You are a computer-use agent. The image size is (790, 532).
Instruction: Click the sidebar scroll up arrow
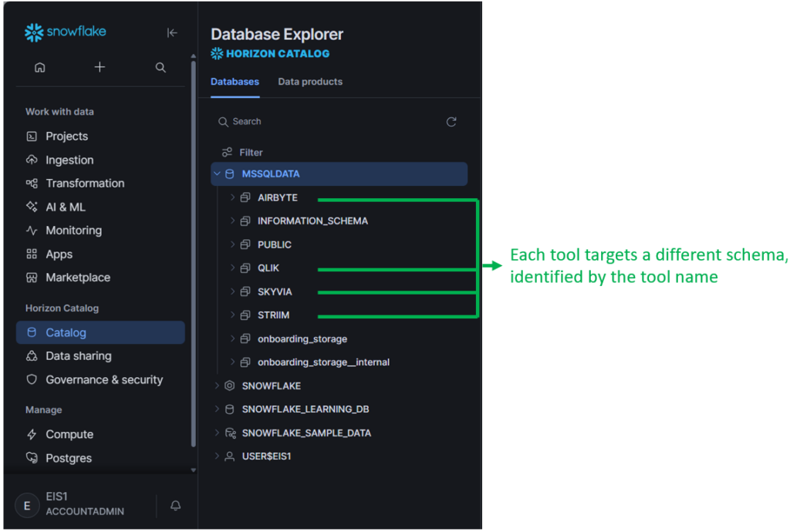(x=193, y=56)
